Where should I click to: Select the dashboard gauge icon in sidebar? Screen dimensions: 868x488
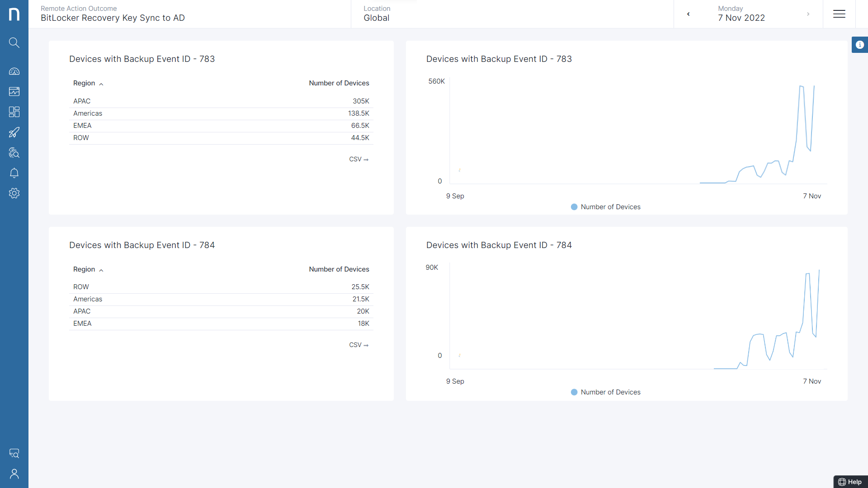pos(14,71)
